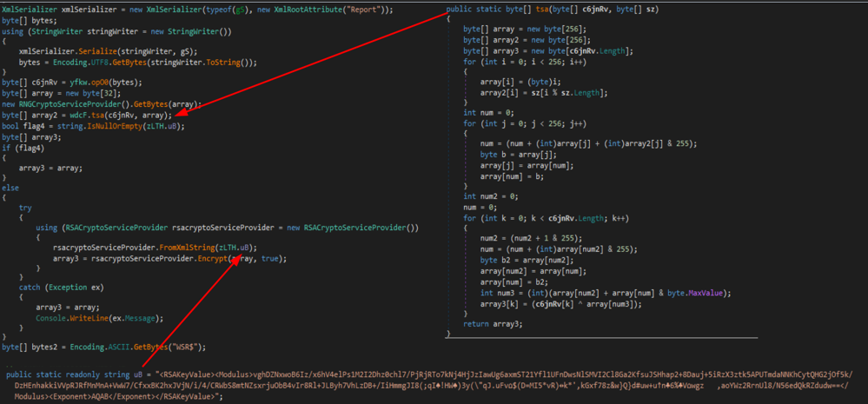Click the Console.WriteLine(ex.Message) statement
Screen dimensions: 868x404
[103, 317]
